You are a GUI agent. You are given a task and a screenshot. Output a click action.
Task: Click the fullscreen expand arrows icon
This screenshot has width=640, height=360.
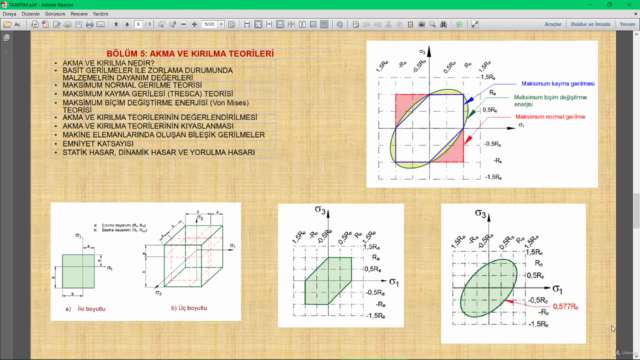point(475,24)
